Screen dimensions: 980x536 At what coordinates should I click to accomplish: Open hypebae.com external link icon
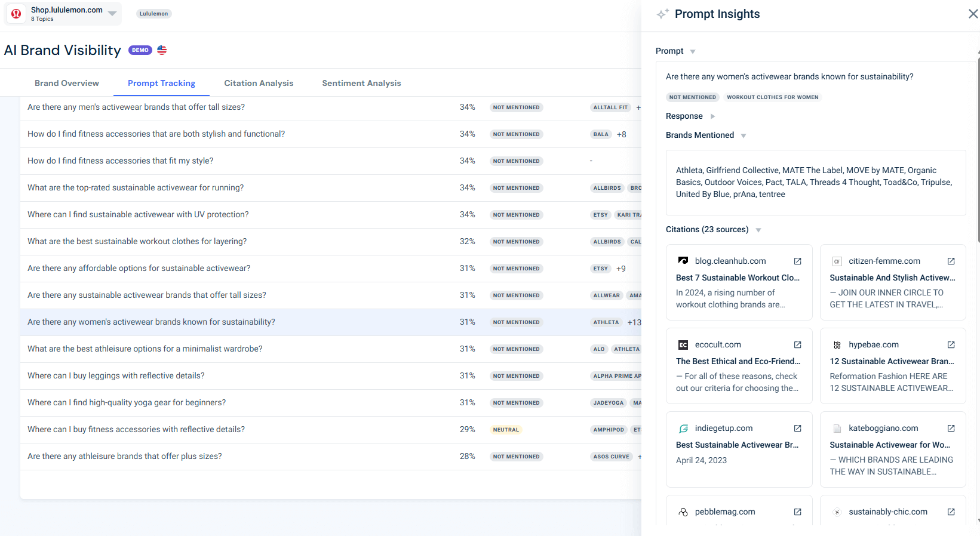click(951, 344)
